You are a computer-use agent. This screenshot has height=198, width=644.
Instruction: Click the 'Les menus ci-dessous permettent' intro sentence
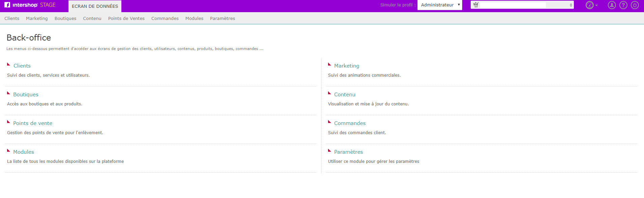(135, 49)
